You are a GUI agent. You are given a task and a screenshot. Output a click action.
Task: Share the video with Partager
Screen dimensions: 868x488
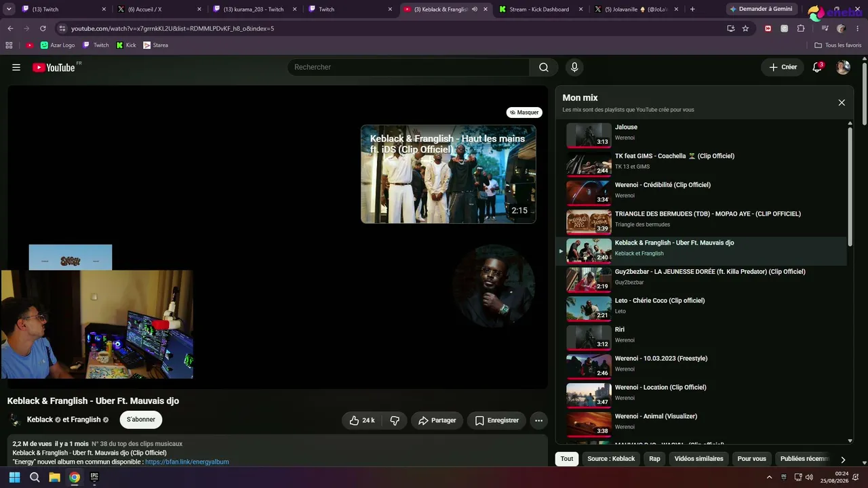tap(437, 420)
